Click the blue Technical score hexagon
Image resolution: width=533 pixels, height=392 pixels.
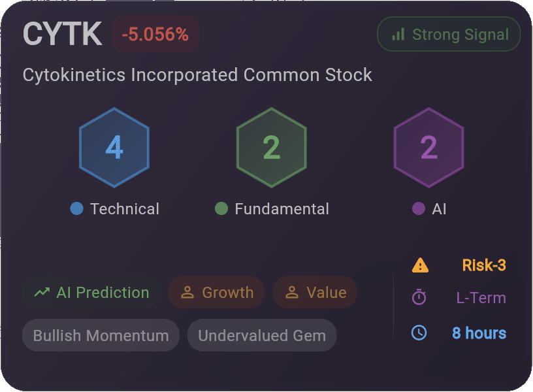click(x=114, y=148)
